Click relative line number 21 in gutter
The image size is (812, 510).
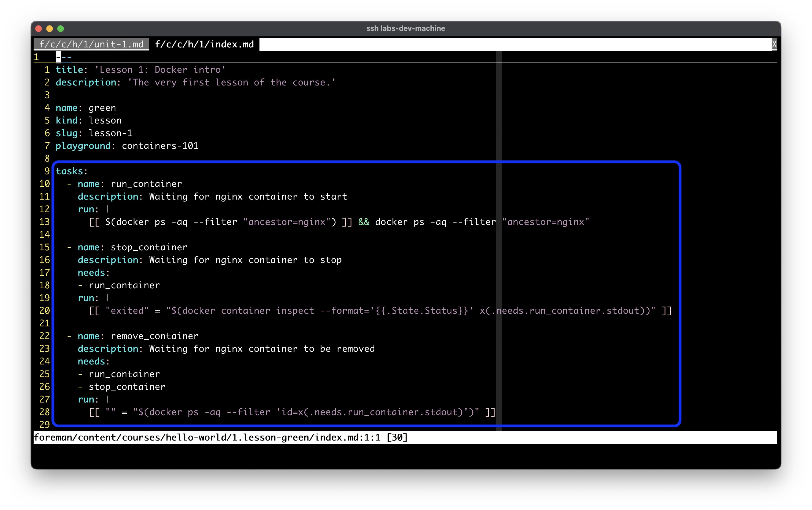pos(44,323)
